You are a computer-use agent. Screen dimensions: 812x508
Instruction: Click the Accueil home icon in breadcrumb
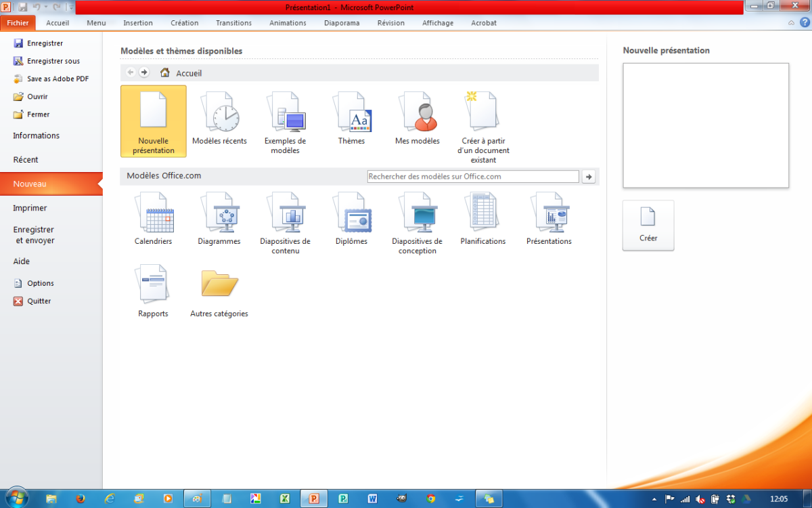click(x=164, y=72)
